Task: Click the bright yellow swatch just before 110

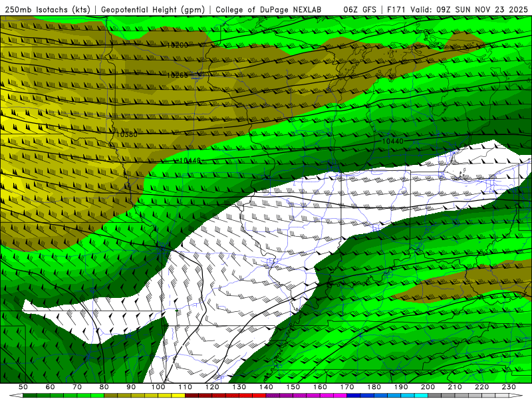Action: click(x=178, y=395)
